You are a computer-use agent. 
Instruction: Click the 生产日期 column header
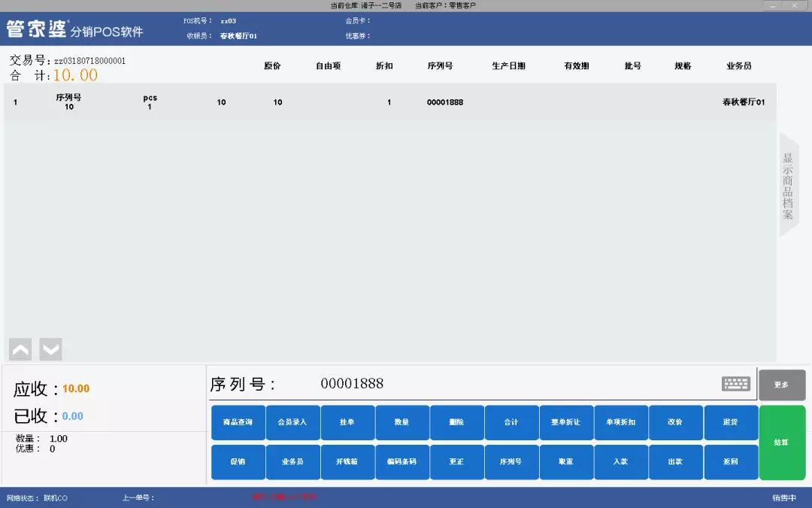pyautogui.click(x=508, y=65)
